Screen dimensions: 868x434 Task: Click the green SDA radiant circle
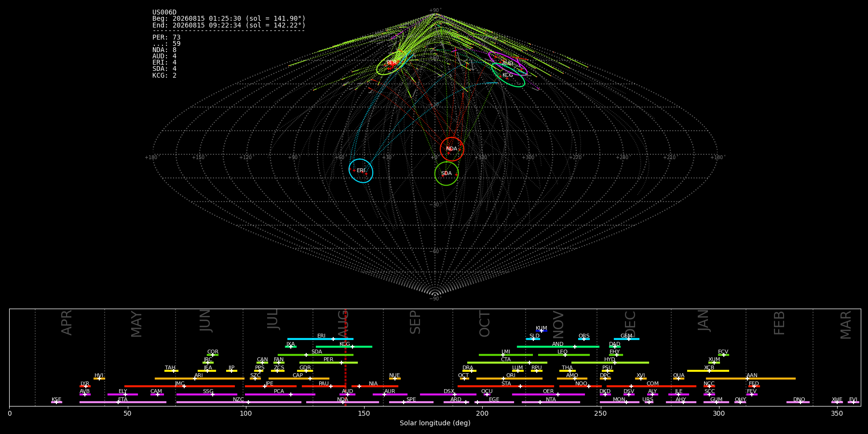(447, 174)
